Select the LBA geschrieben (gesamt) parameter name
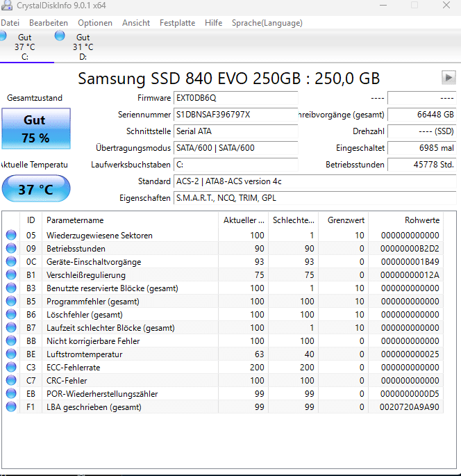This screenshot has width=461, height=476. (x=94, y=407)
